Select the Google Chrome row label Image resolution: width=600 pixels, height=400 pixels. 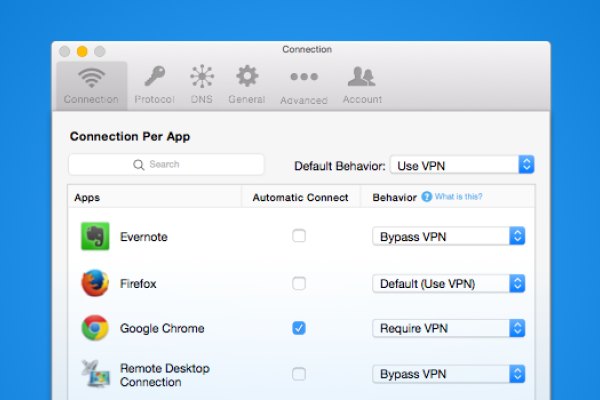tap(162, 328)
